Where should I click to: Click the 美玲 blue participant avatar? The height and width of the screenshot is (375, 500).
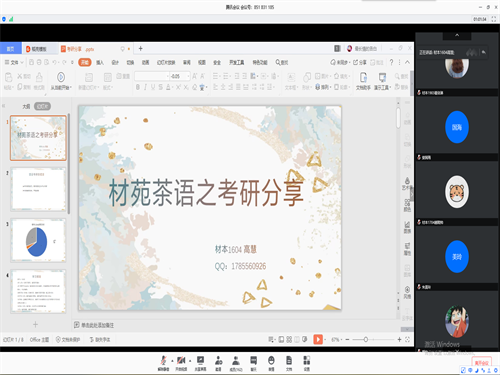coord(457,257)
